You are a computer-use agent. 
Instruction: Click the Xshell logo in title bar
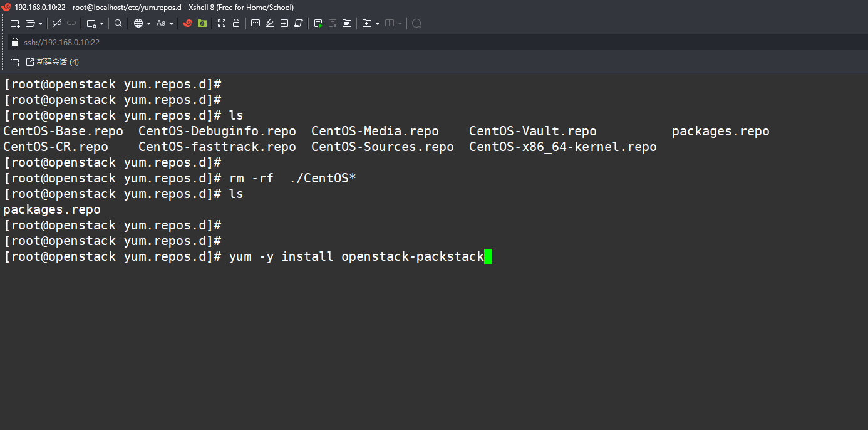(x=6, y=8)
